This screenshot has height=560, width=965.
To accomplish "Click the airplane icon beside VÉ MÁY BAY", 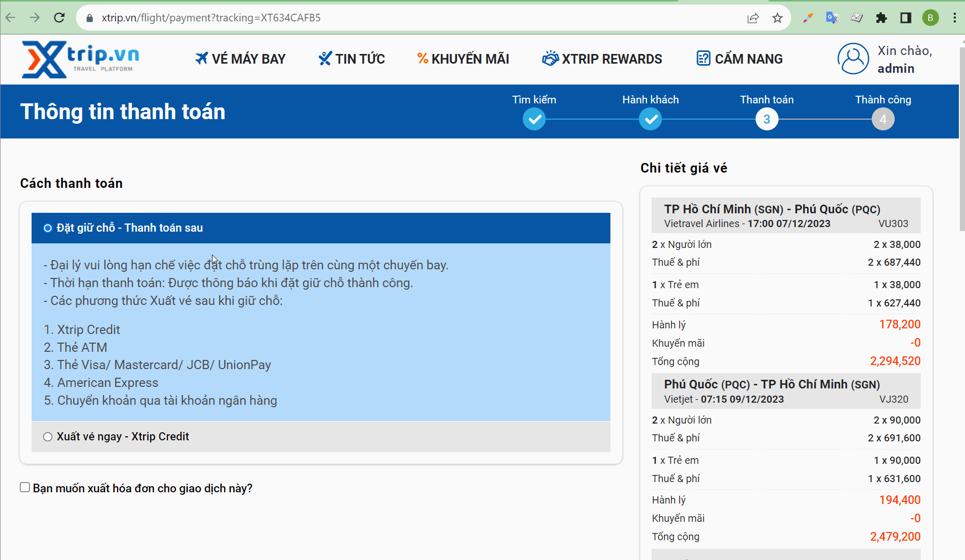I will (x=202, y=59).
